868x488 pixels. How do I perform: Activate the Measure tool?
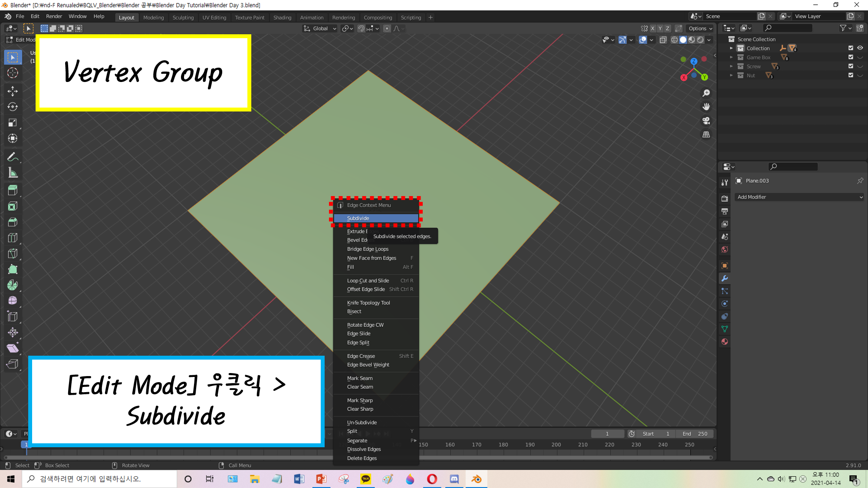pyautogui.click(x=13, y=173)
